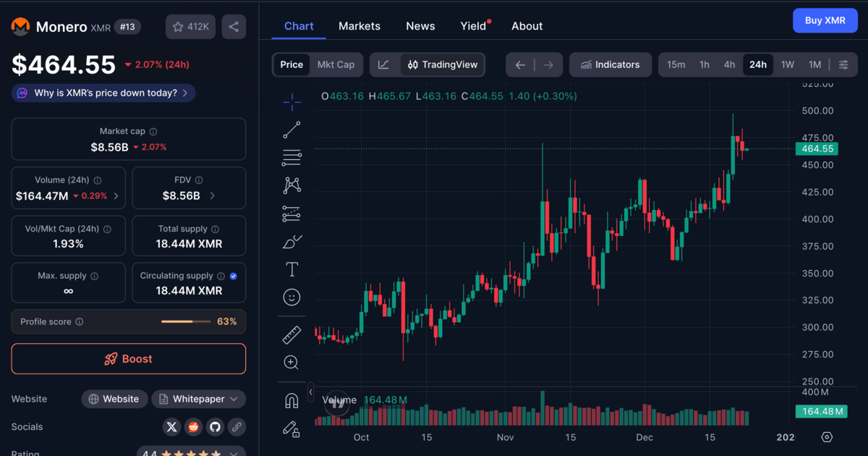Select the brush drawing tool

[x=292, y=241]
